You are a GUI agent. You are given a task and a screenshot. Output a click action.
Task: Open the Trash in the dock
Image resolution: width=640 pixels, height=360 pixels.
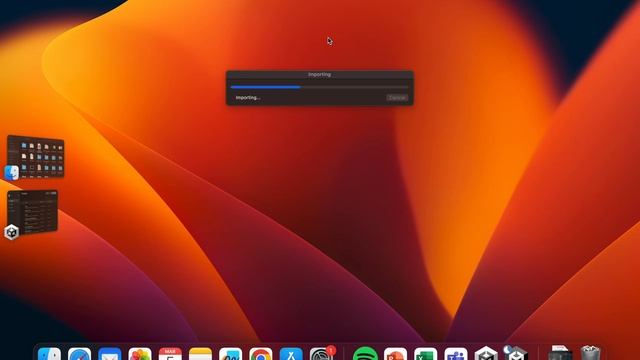[590, 354]
